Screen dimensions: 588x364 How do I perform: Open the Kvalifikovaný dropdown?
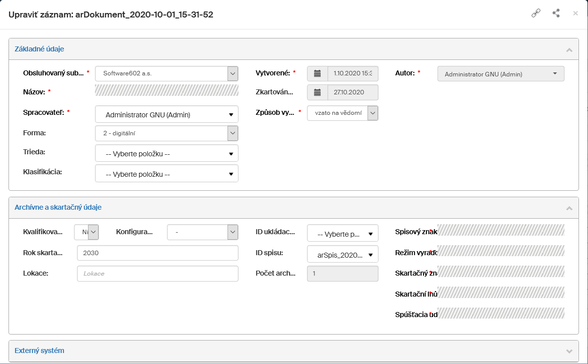pos(86,232)
